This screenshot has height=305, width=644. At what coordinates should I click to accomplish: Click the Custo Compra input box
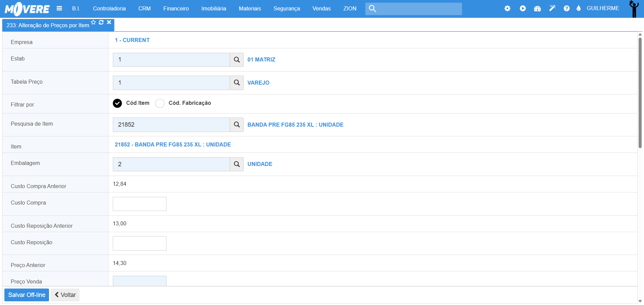tap(140, 204)
